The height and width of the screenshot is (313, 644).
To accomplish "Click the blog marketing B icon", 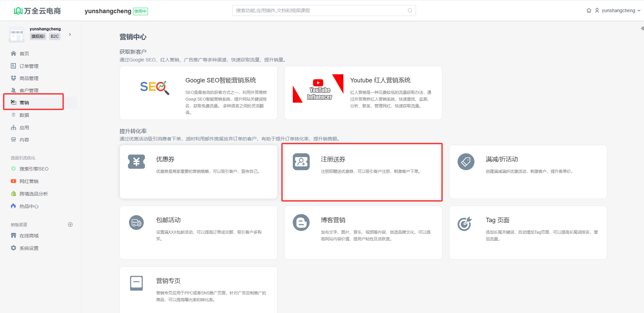I will (x=301, y=223).
